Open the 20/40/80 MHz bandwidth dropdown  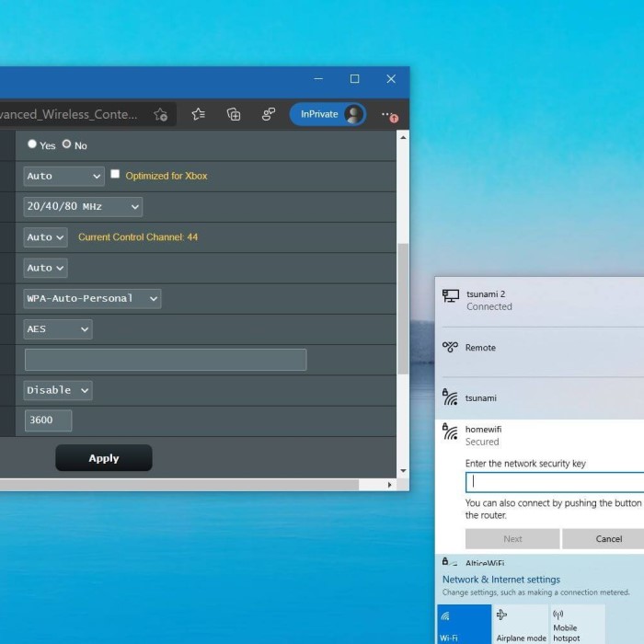(x=83, y=207)
